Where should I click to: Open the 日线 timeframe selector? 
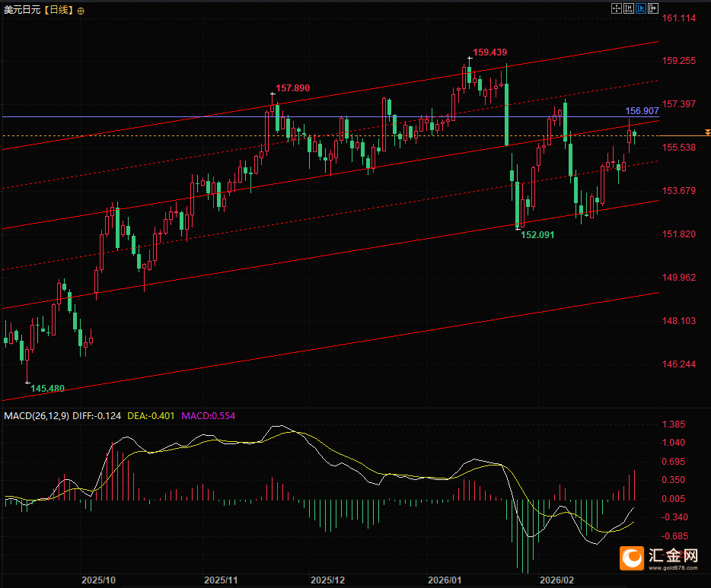(x=59, y=10)
